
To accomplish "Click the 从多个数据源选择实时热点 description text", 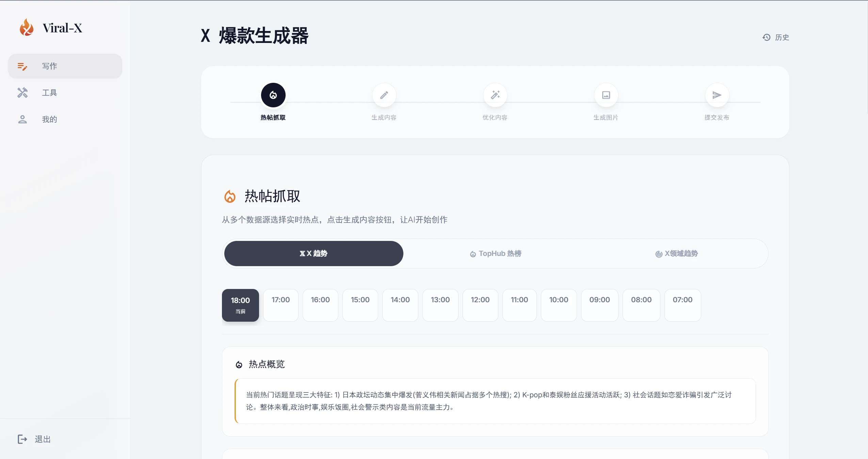I will click(335, 220).
